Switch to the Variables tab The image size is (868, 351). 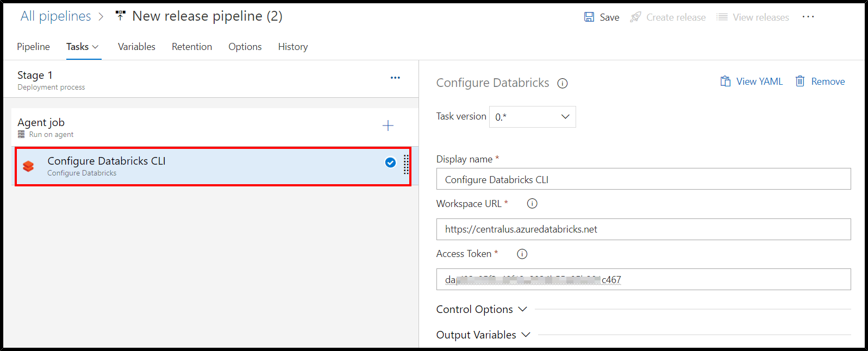tap(136, 47)
